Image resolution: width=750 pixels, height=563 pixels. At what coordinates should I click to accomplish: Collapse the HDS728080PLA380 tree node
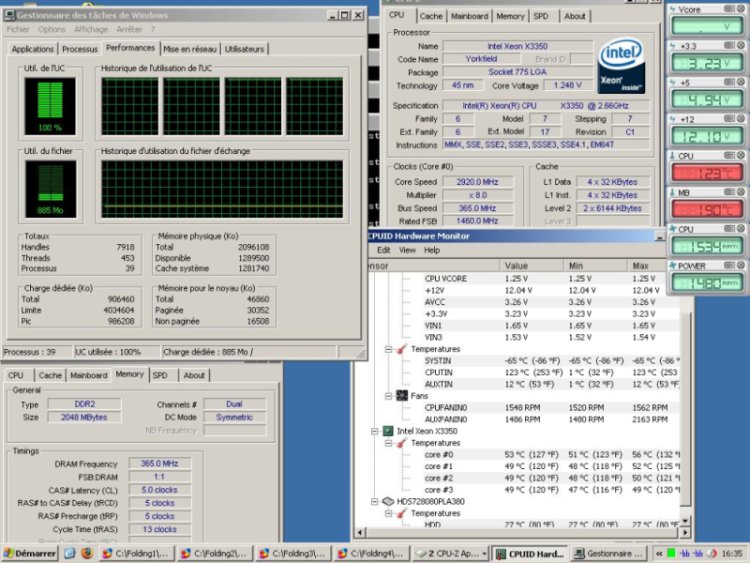(375, 502)
